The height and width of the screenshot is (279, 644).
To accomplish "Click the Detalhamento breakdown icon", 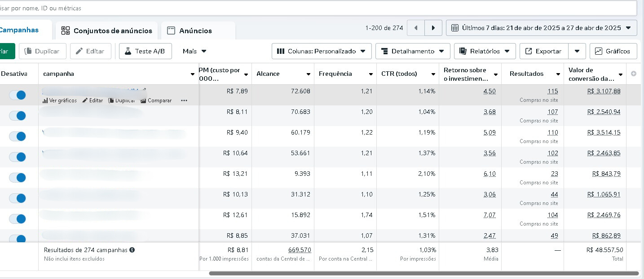I will pos(384,51).
